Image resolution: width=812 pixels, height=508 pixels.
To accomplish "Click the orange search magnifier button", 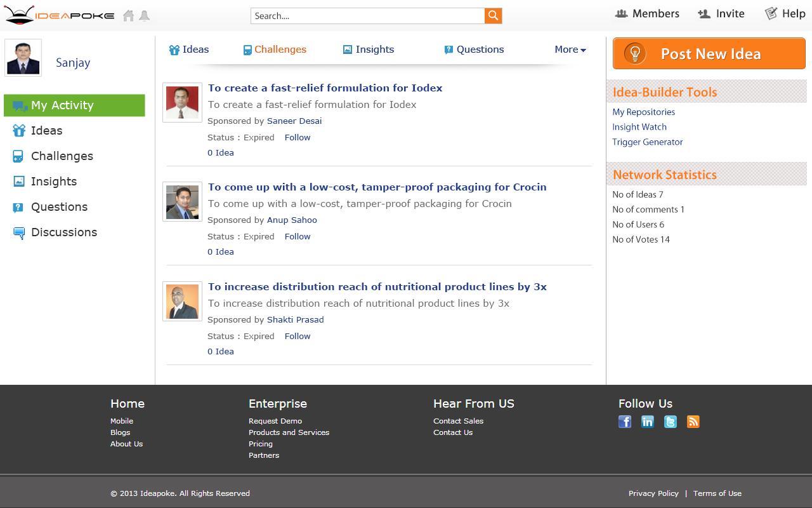I will tap(493, 16).
